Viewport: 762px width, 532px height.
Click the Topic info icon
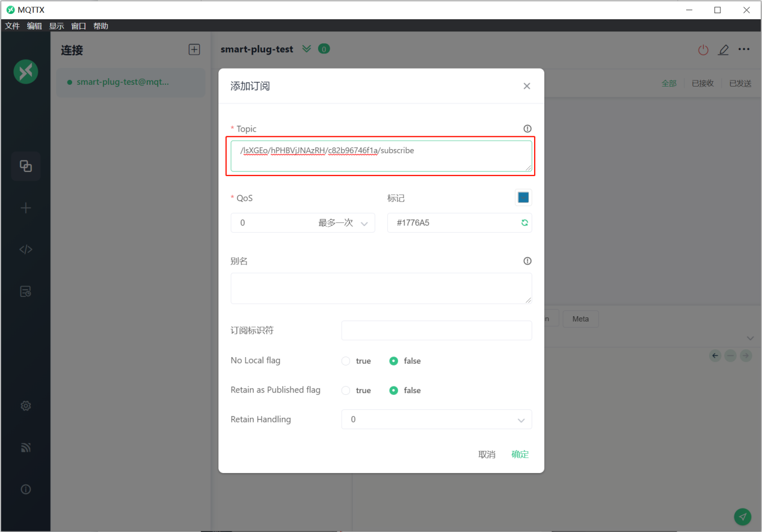click(527, 129)
